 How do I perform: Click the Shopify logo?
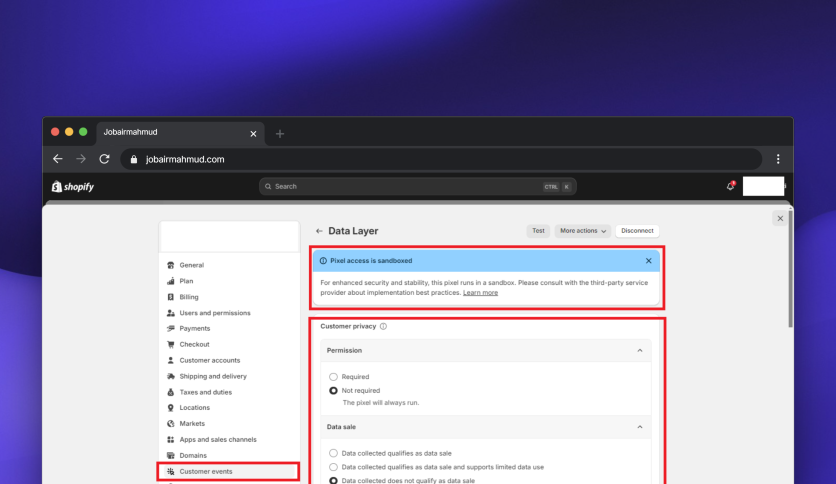[73, 187]
